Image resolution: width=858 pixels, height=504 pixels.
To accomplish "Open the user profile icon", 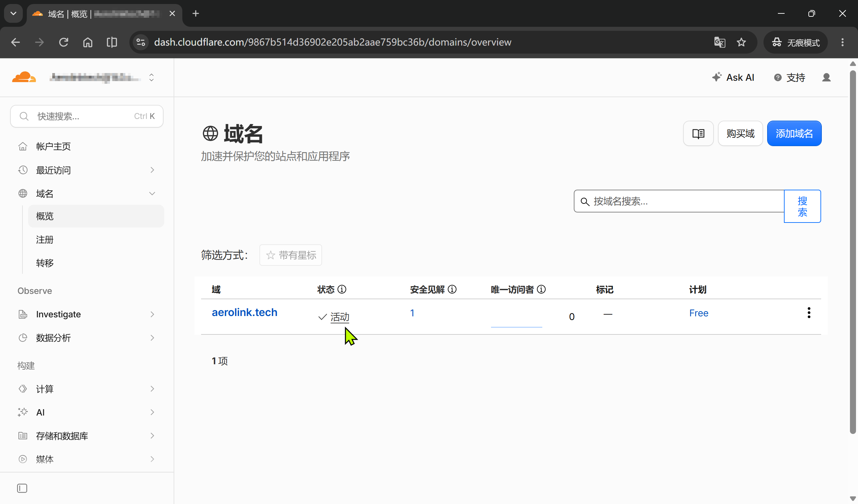I will 826,78.
